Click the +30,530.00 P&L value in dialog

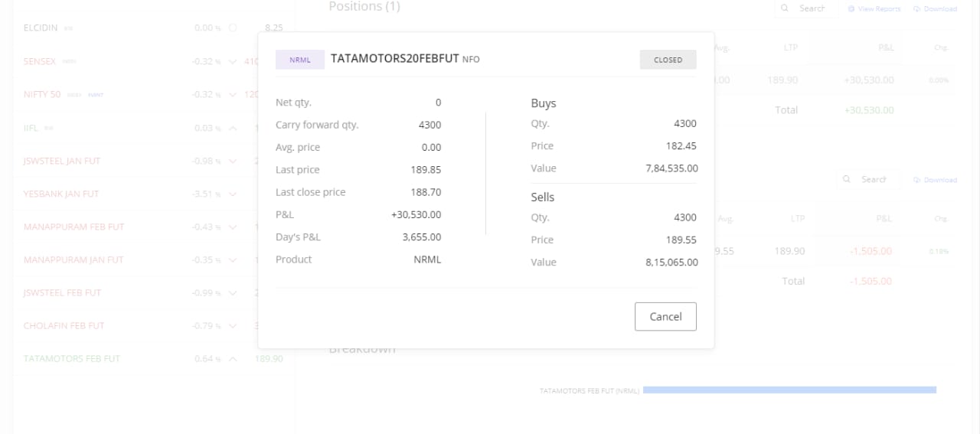[416, 214]
